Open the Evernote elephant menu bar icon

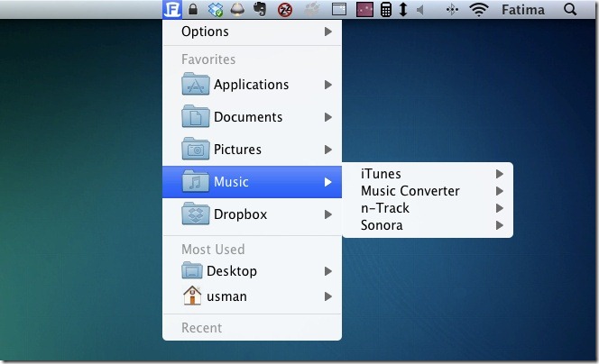[x=260, y=10]
